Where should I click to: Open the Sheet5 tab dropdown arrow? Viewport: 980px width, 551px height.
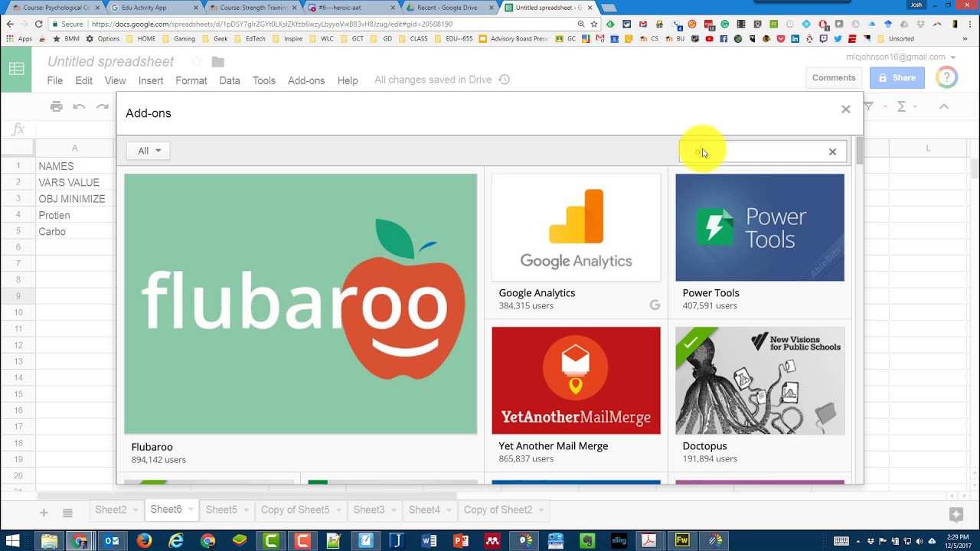[246, 510]
